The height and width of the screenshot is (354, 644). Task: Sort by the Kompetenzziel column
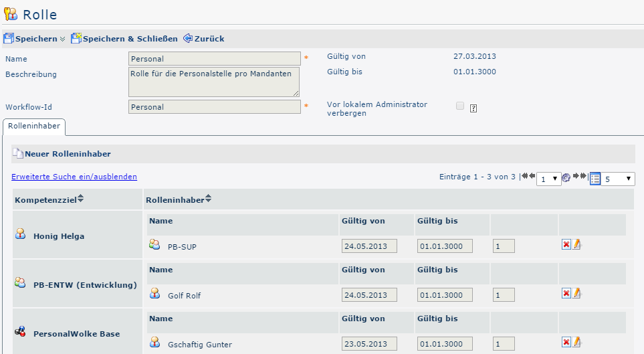[81, 199]
